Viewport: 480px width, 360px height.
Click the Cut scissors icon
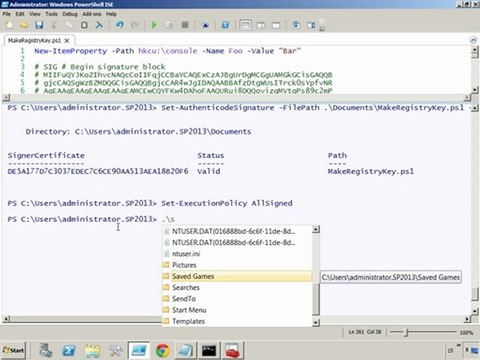(x=54, y=25)
